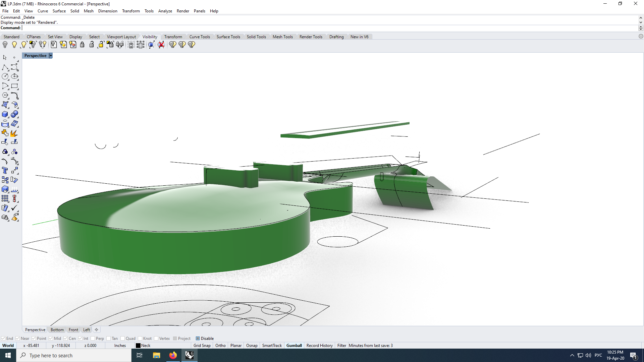Open the Surface menu
The image size is (644, 362).
pyautogui.click(x=59, y=11)
